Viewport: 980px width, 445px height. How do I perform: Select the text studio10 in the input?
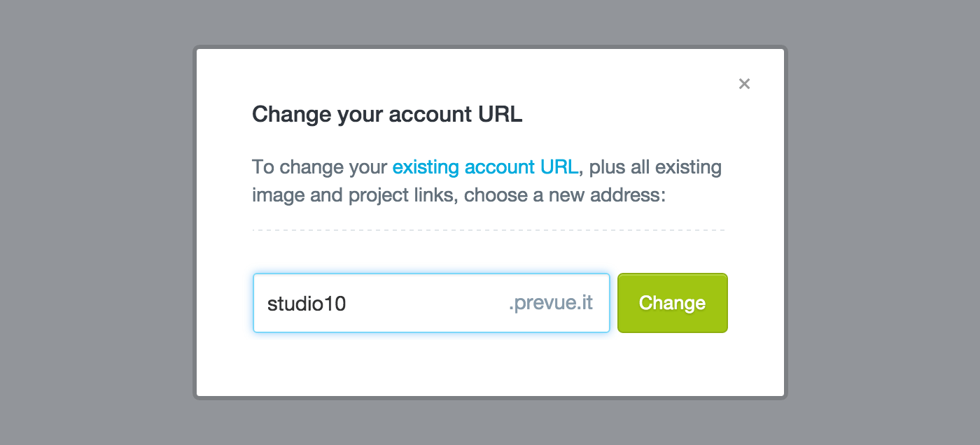(306, 302)
